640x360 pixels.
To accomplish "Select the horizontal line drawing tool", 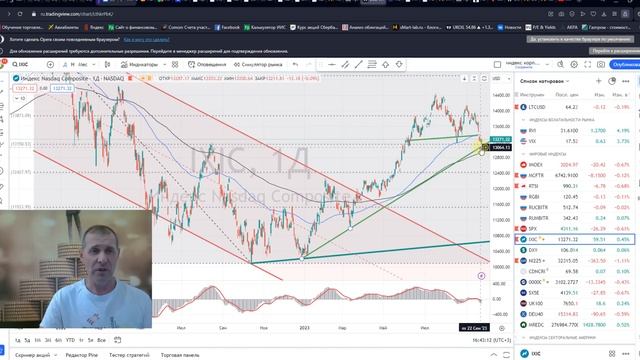I will click(x=332, y=64).
